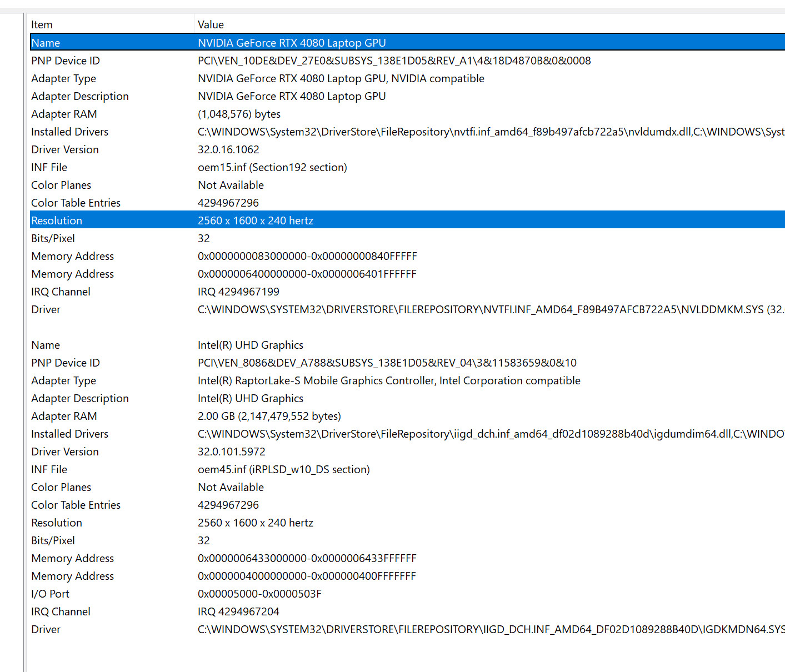Click the I/O Port 0x00005000-0x0000503F value
This screenshot has height=672, width=785.
[259, 594]
